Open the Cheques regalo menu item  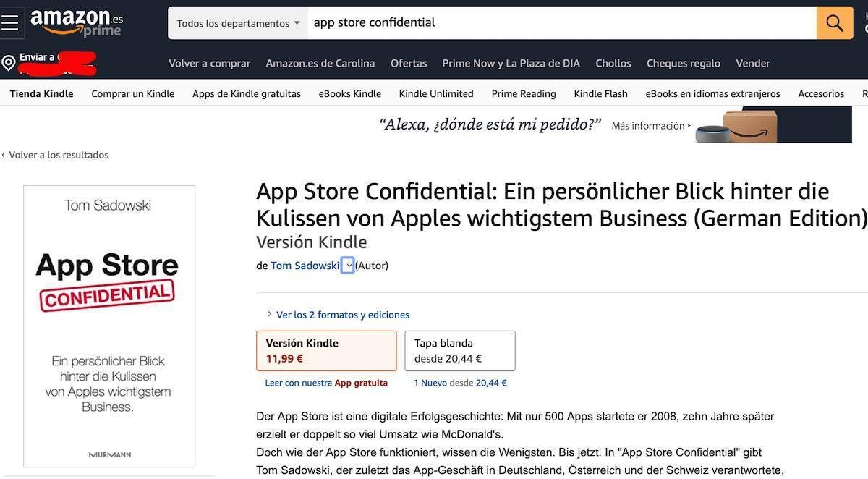click(x=684, y=63)
